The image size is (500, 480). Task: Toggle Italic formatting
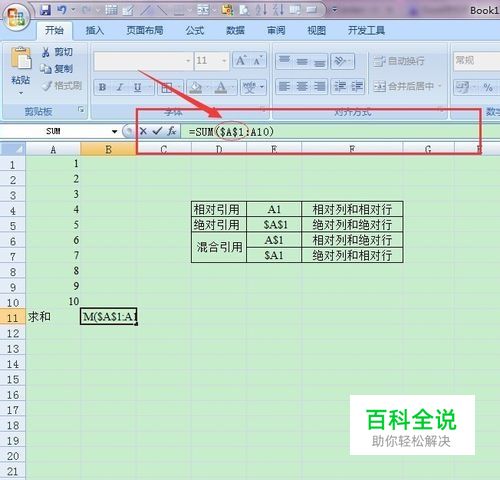(120, 88)
